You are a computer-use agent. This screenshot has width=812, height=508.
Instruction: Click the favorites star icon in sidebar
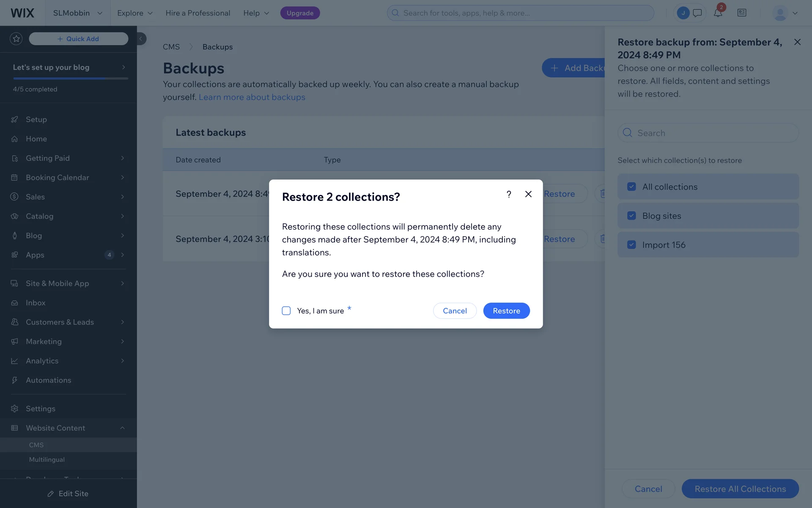16,39
